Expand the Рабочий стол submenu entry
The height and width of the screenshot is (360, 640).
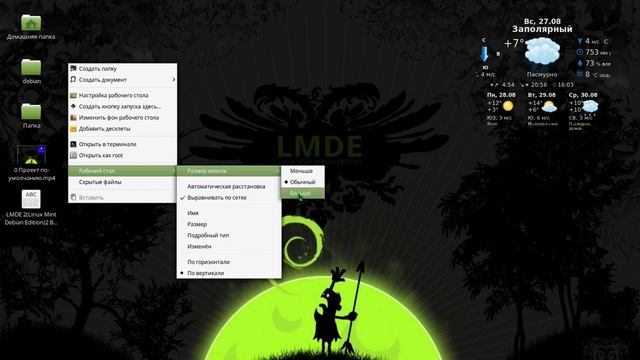[x=122, y=171]
